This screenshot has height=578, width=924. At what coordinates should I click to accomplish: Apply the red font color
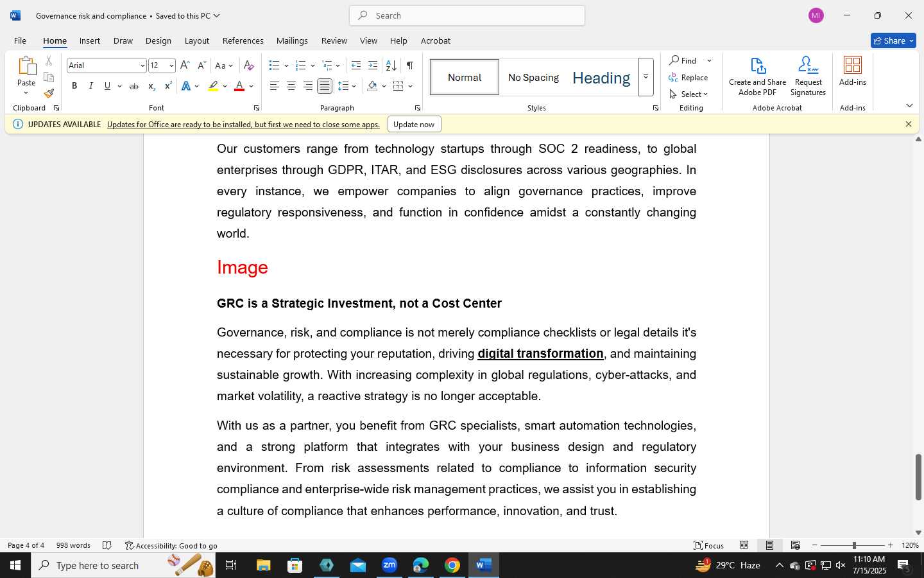[x=239, y=86]
